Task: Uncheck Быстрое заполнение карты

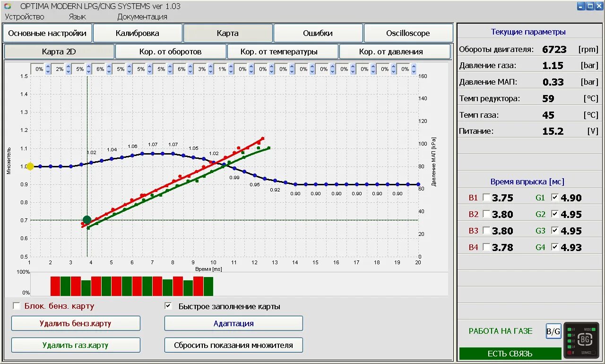Action: (168, 306)
